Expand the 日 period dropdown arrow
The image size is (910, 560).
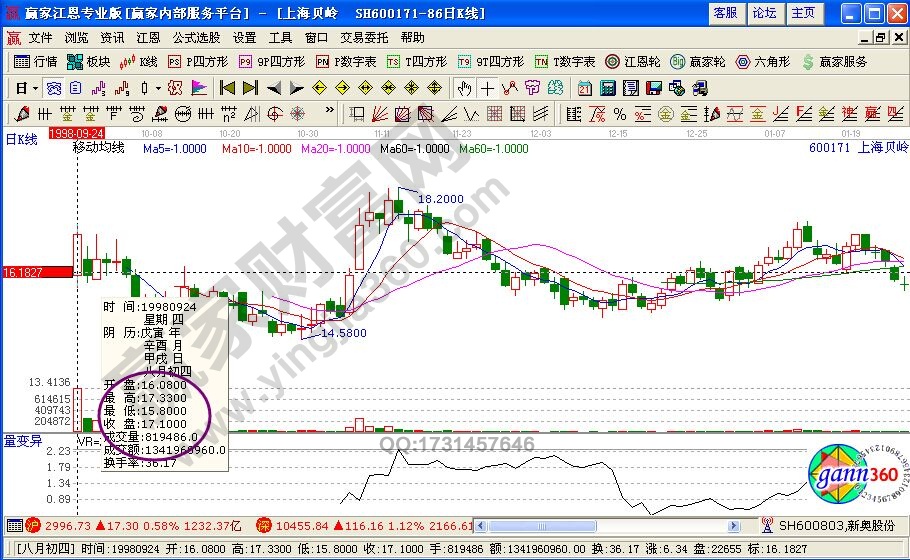tap(35, 87)
